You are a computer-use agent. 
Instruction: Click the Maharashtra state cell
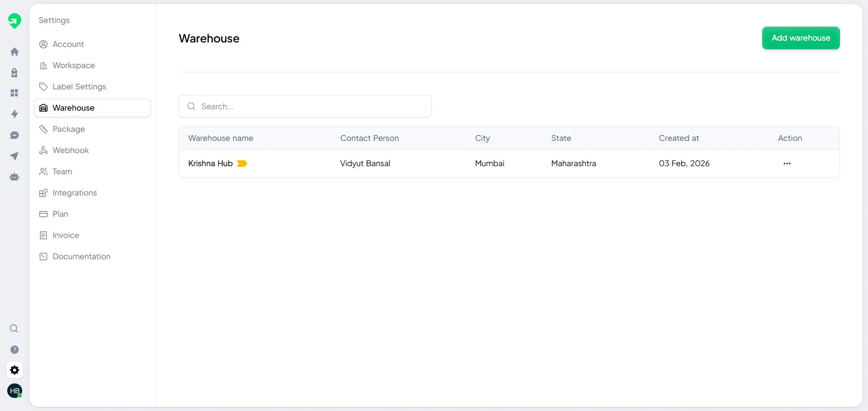click(573, 163)
